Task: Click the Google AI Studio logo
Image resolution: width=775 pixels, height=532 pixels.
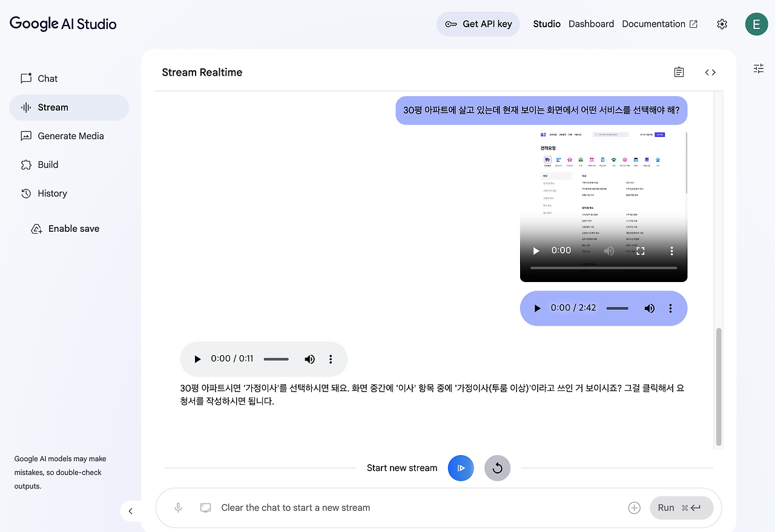Action: click(x=63, y=24)
